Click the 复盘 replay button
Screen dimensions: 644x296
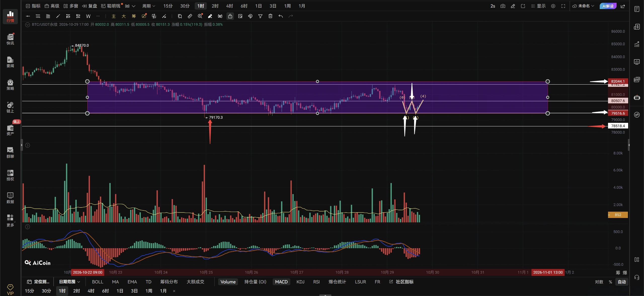[x=90, y=6]
